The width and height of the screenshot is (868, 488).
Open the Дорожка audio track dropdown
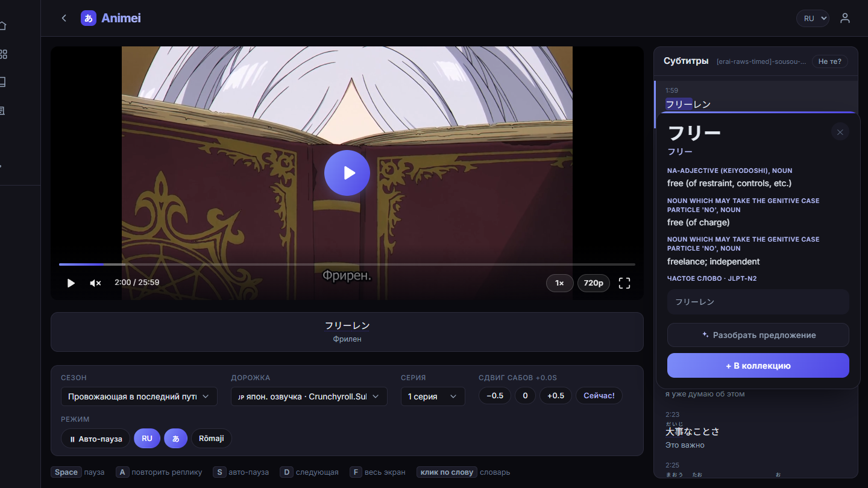click(309, 396)
